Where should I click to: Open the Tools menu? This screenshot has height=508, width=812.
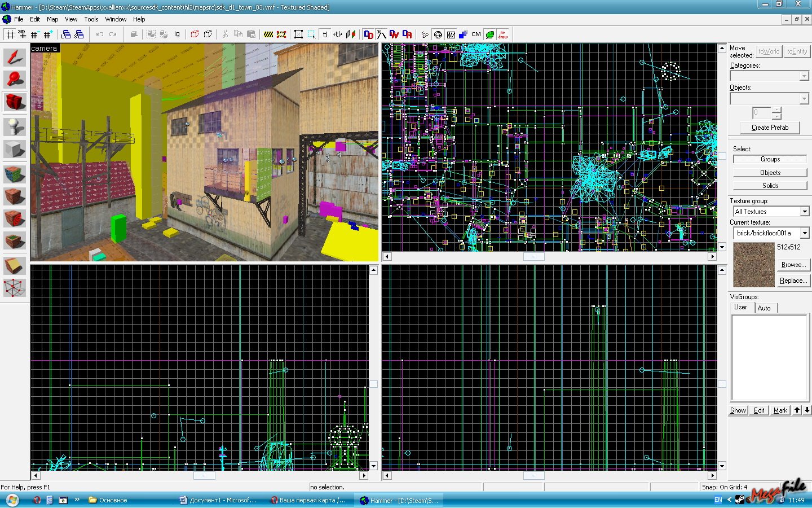pyautogui.click(x=91, y=19)
